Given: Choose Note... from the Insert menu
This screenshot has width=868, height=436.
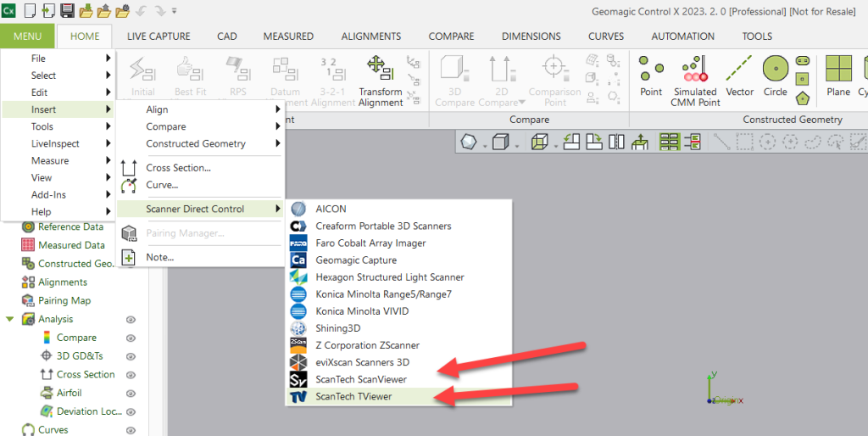Looking at the screenshot, I should (x=200, y=257).
